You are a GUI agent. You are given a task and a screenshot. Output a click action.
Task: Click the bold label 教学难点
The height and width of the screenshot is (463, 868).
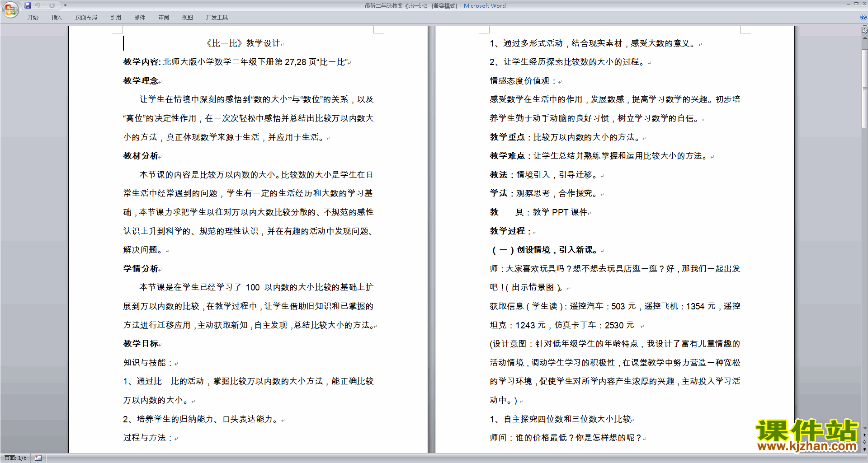[507, 156]
